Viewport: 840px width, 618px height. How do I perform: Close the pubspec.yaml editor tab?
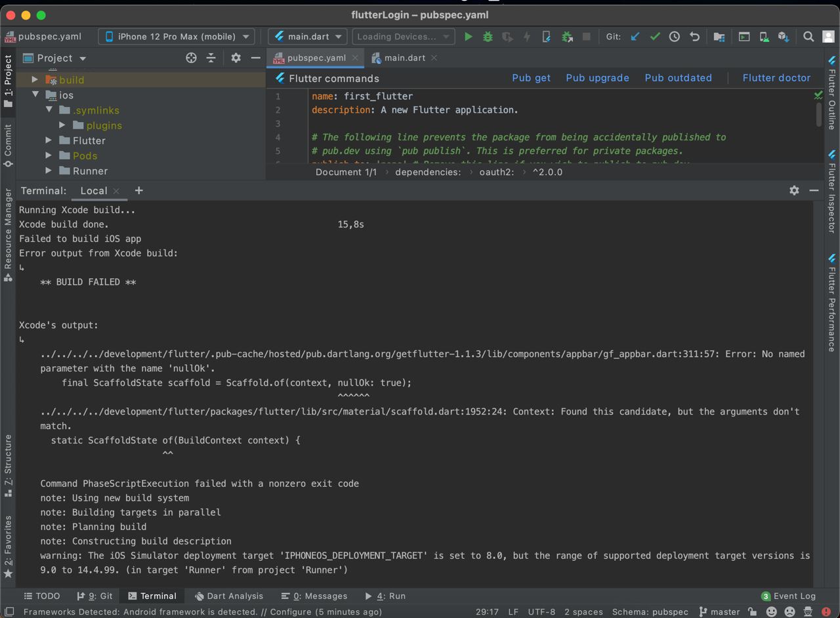(355, 58)
